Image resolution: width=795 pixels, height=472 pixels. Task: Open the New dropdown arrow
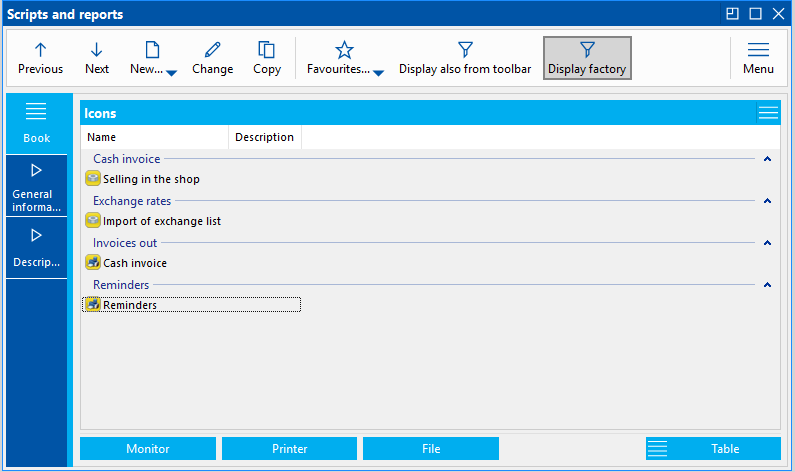tap(171, 73)
